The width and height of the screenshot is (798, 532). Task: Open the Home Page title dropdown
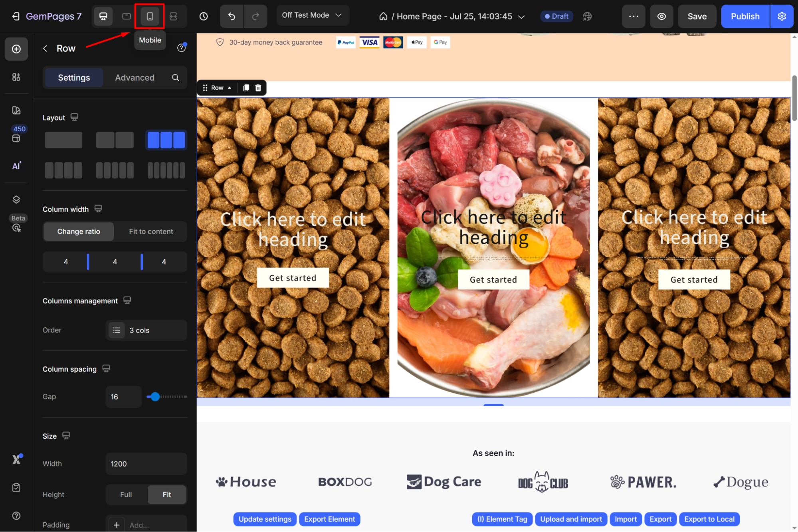[521, 17]
